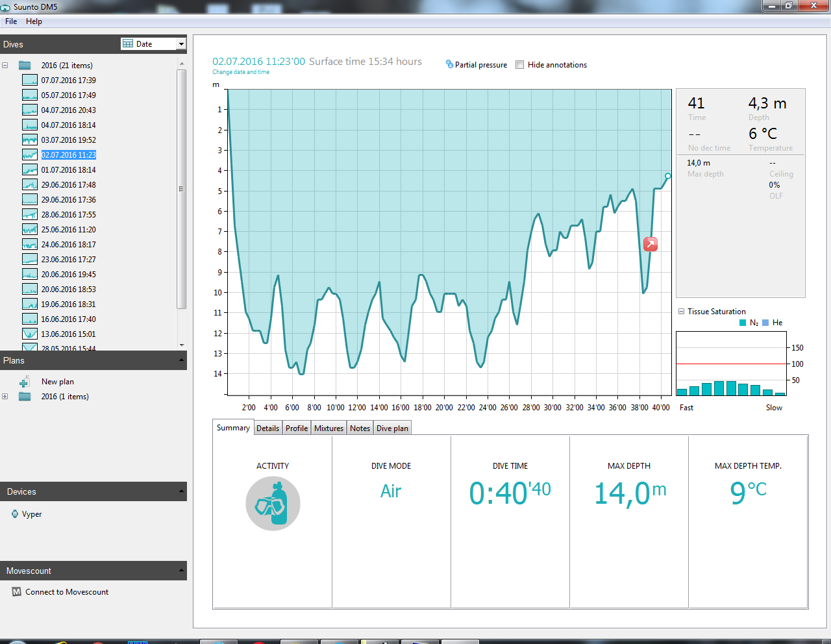Image resolution: width=831 pixels, height=644 pixels.
Task: Collapse the Tissue Saturation section
Action: click(681, 312)
